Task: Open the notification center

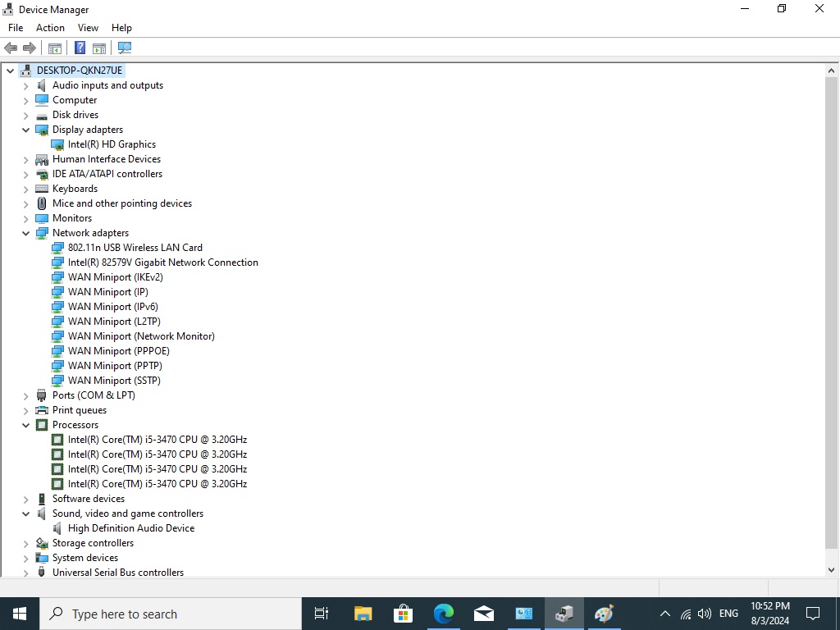Action: [x=813, y=614]
